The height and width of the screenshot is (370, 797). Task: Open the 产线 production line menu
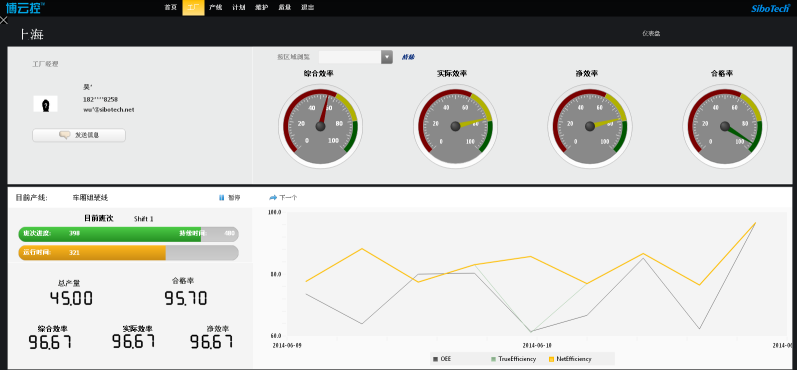pos(216,7)
